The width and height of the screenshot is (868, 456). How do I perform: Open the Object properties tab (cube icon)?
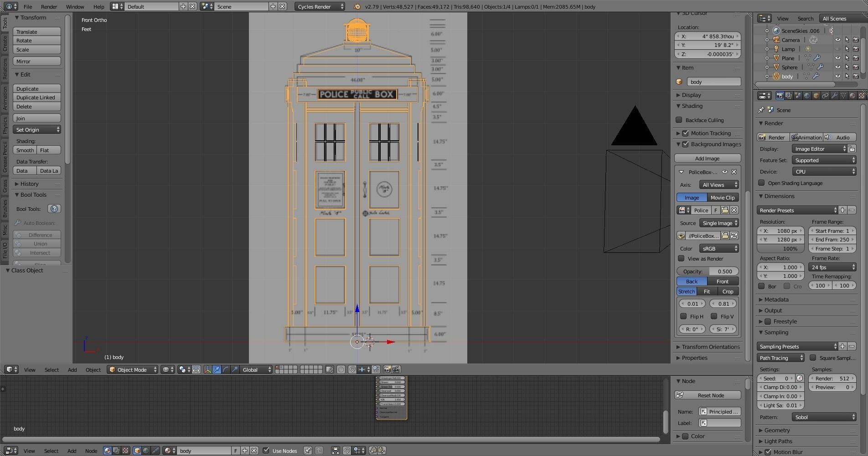coord(816,96)
